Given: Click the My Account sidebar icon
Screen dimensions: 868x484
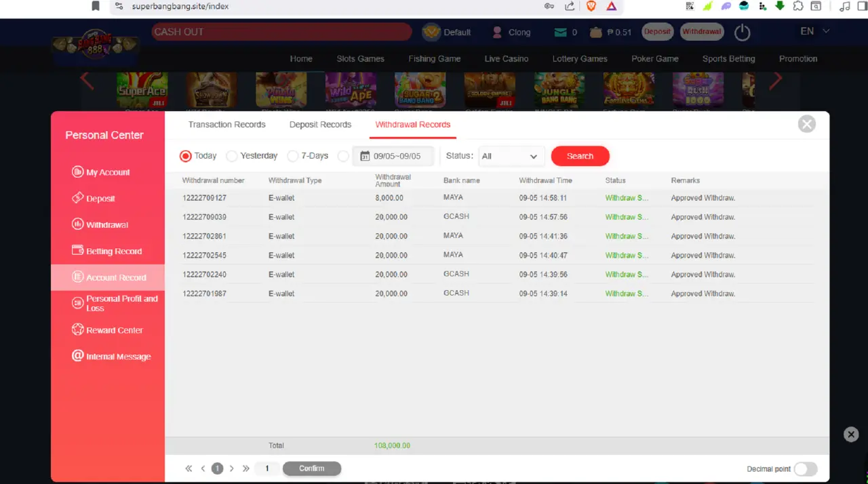Looking at the screenshot, I should click(77, 172).
